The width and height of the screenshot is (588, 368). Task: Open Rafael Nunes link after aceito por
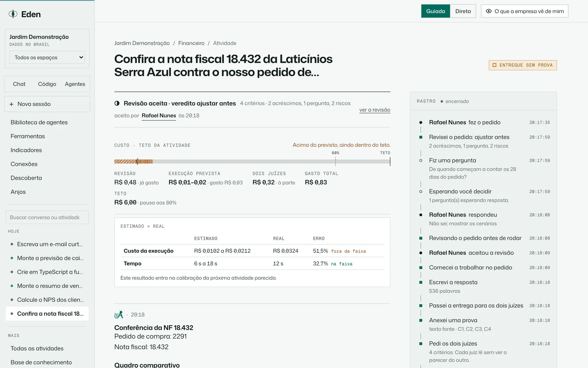159,116
